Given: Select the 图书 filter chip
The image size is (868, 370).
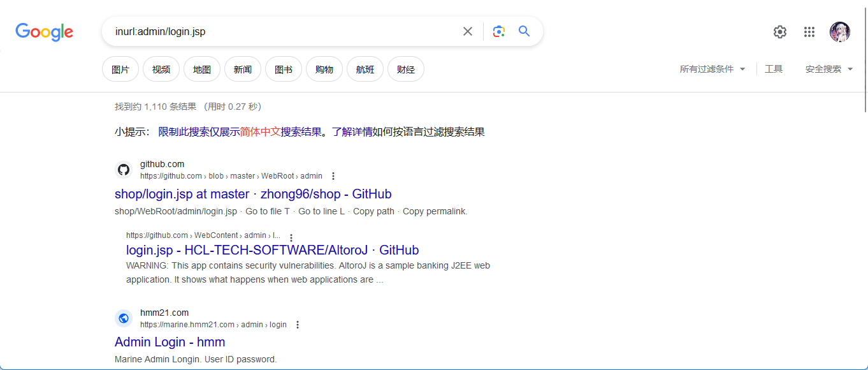Looking at the screenshot, I should pyautogui.click(x=284, y=69).
